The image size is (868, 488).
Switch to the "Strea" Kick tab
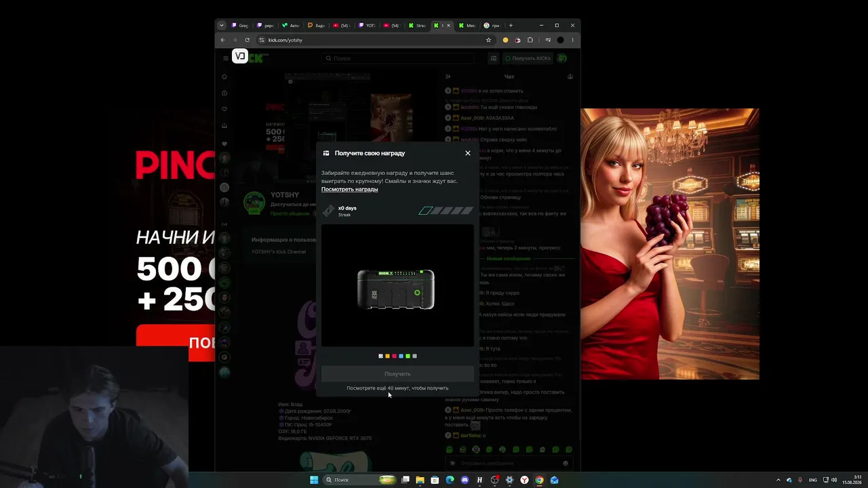(x=418, y=26)
